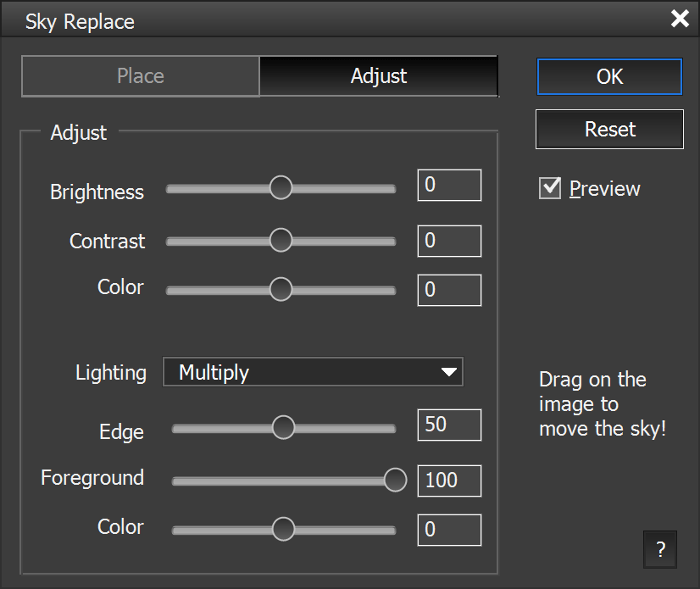The height and width of the screenshot is (589, 700).
Task: Select the Adjust tab
Action: point(379,76)
